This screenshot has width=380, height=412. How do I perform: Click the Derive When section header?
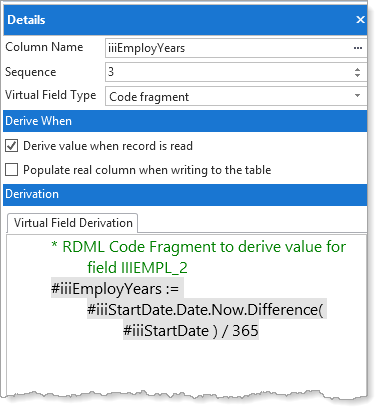tap(185, 121)
